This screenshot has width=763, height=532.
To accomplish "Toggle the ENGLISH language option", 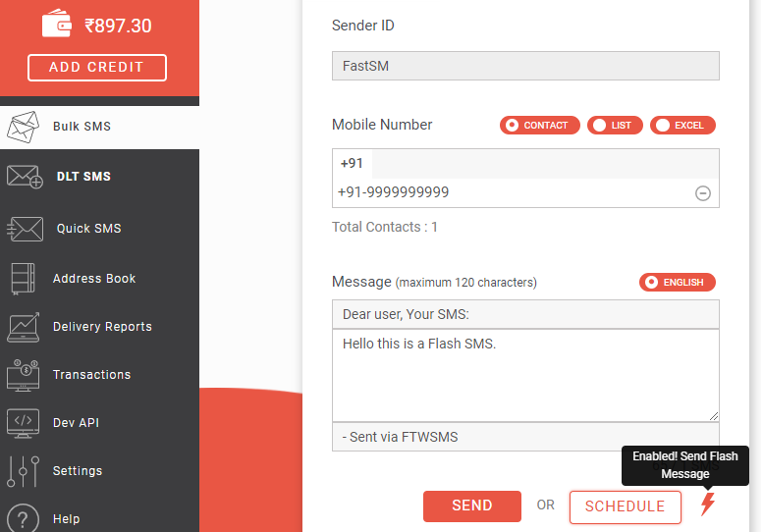I will click(678, 282).
